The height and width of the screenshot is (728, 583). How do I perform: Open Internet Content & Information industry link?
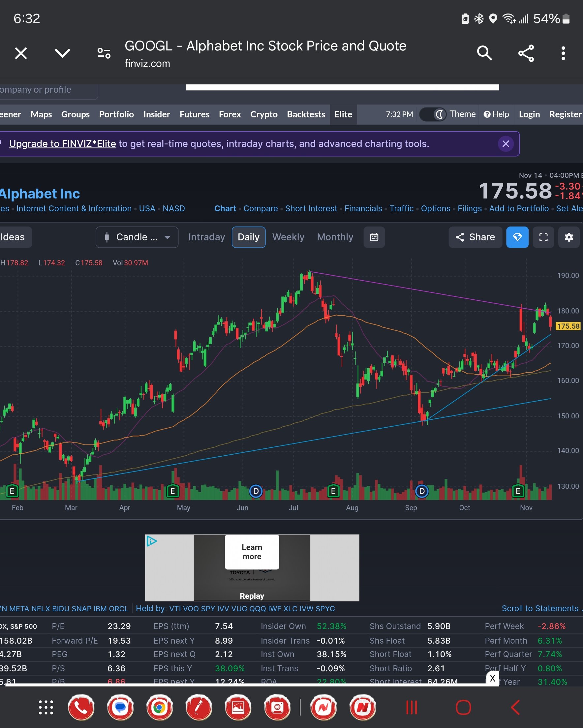point(74,208)
